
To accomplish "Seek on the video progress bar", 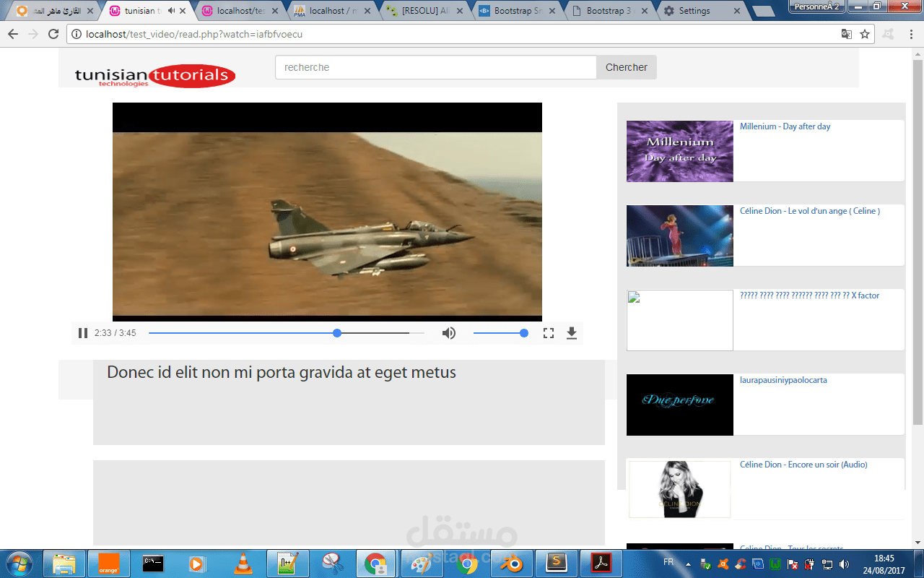I will click(x=287, y=333).
